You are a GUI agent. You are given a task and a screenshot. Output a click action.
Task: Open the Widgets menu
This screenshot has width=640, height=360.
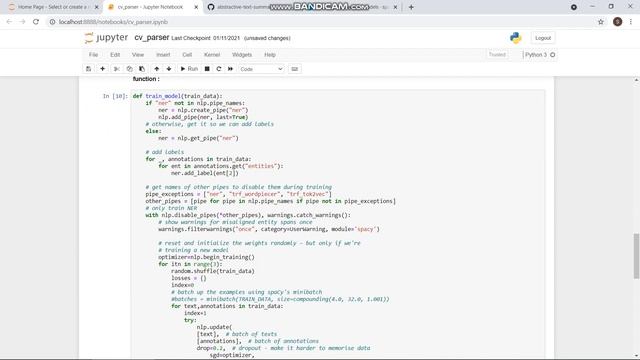coord(242,55)
